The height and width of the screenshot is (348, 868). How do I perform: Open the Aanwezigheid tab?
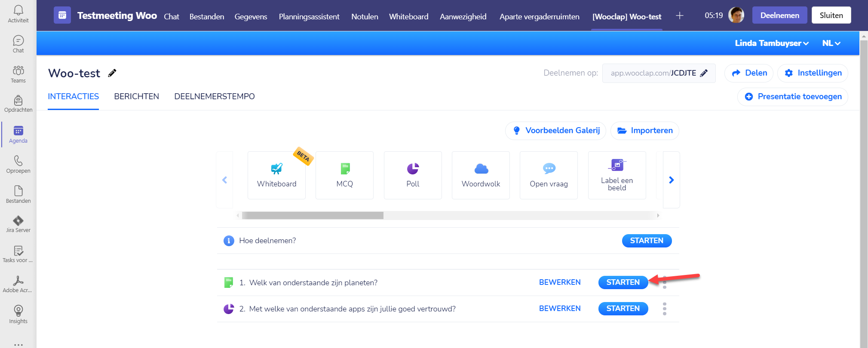[463, 16]
